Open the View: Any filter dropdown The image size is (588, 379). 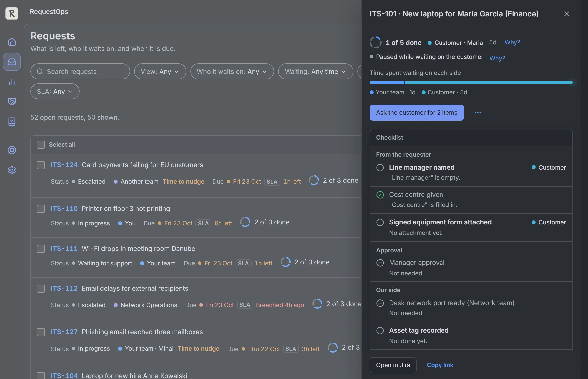pos(160,71)
